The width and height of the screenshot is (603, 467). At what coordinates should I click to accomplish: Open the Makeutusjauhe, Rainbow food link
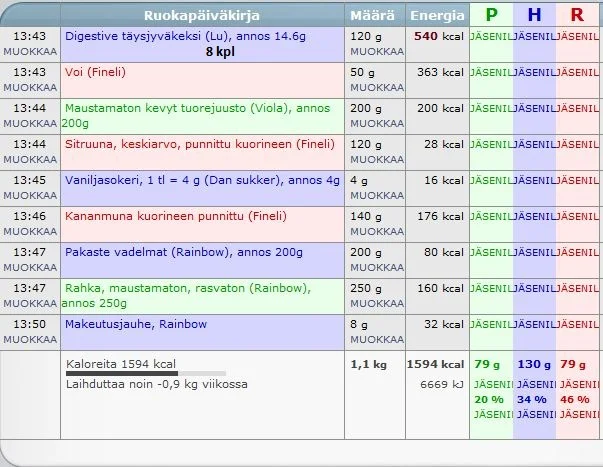click(136, 324)
